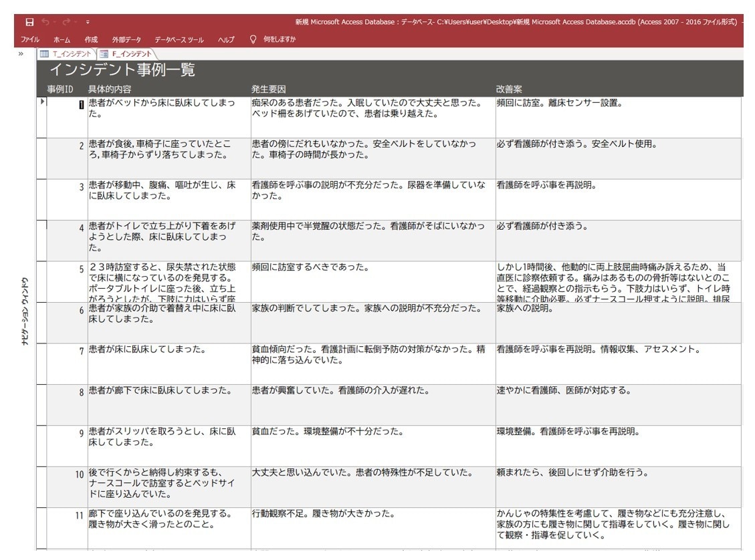Switch to the 作成 ribbon tab
Viewport: 755px width, 560px height.
tap(91, 39)
